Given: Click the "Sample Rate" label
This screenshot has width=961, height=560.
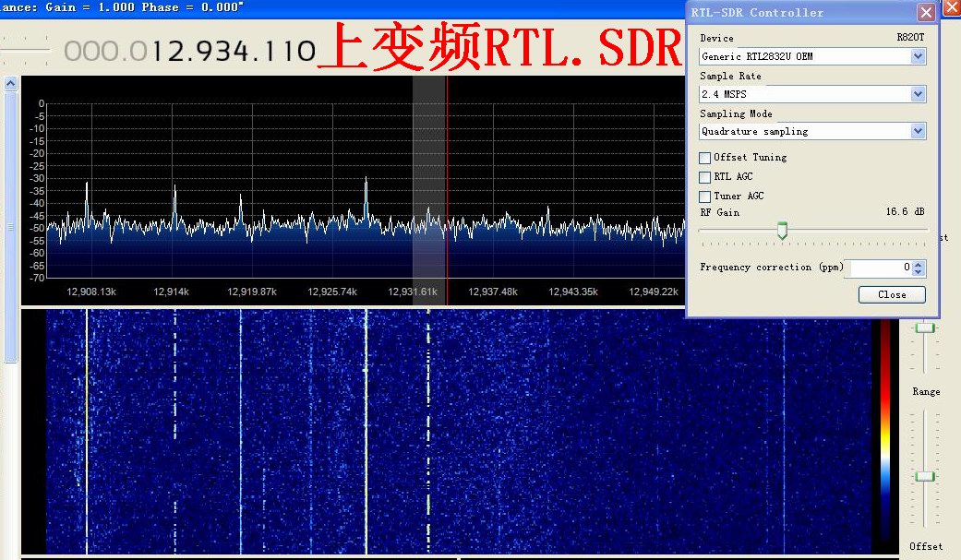Looking at the screenshot, I should [x=730, y=76].
